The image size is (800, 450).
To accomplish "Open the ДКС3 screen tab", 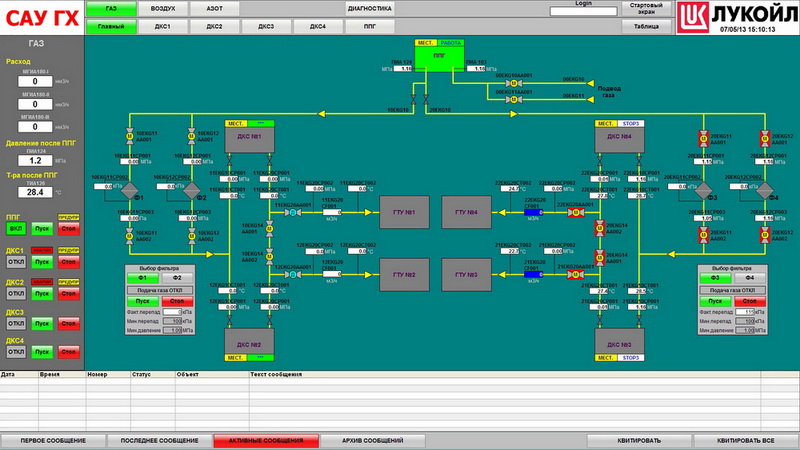I will click(266, 26).
